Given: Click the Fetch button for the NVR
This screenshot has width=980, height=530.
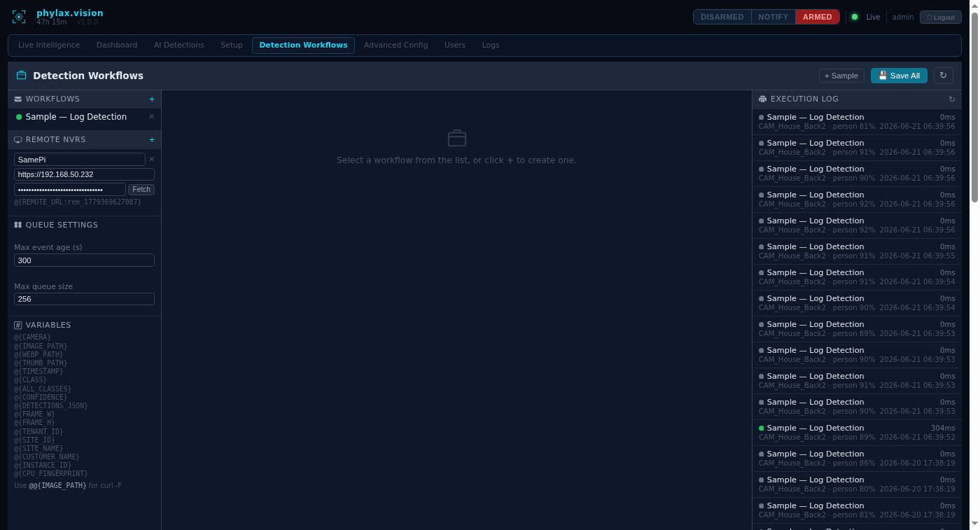Looking at the screenshot, I should click(141, 190).
